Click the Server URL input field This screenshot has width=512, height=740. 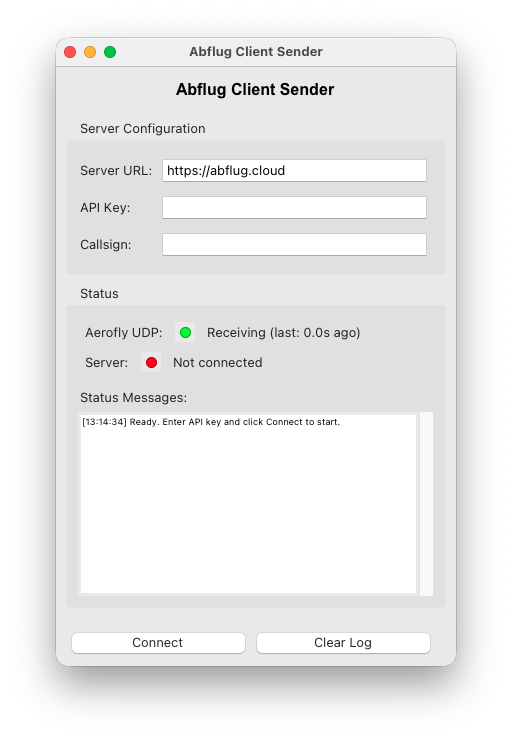294,170
